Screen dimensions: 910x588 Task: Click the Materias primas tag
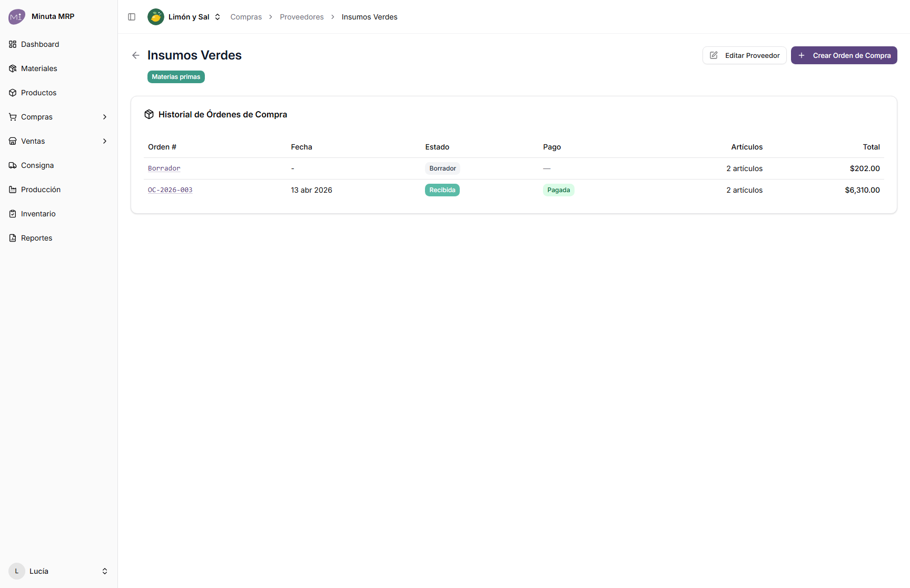coord(176,77)
